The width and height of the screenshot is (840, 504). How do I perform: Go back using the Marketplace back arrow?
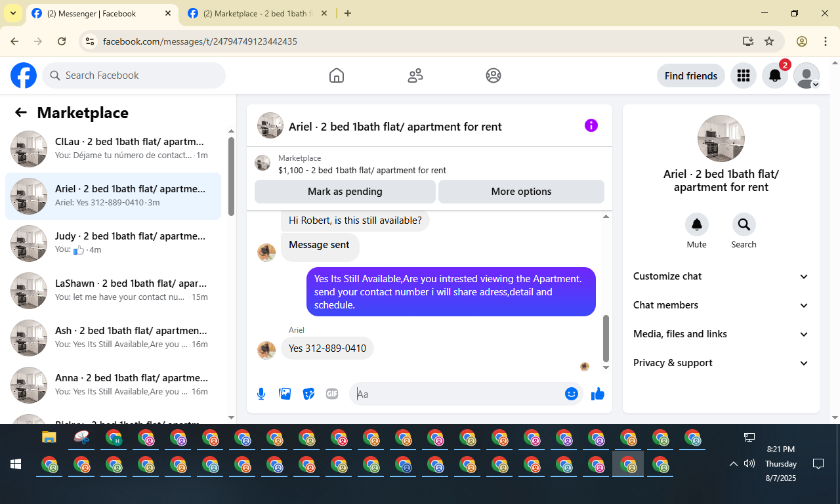coord(21,112)
